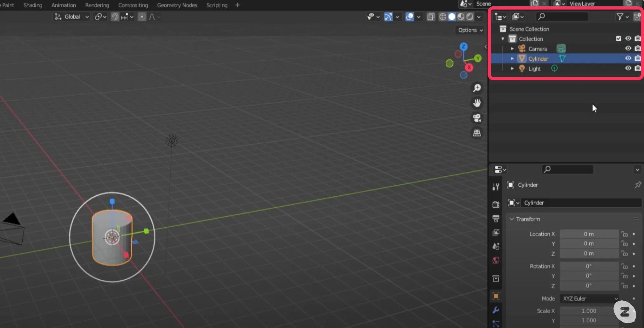Open the Modifier properties wrench tab
Image resolution: width=644 pixels, height=328 pixels.
point(496,310)
